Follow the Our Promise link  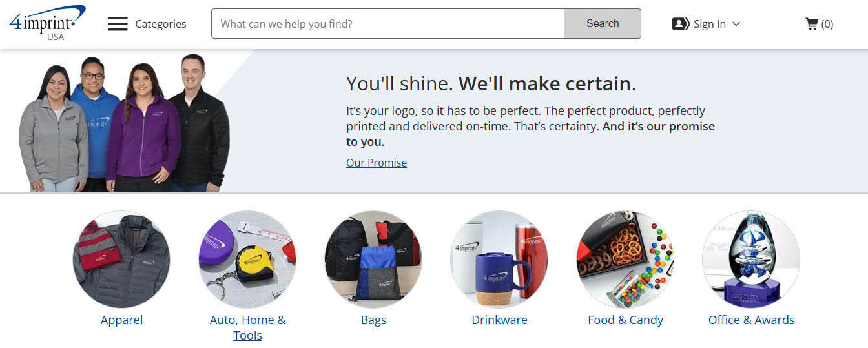[377, 163]
